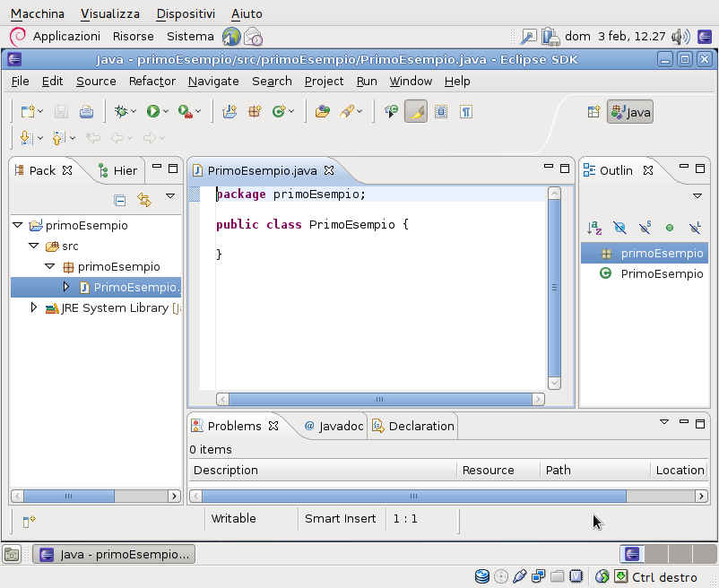The image size is (719, 588).
Task: Click Package Explorer horizontal scrollbar thumb
Action: pos(69,496)
